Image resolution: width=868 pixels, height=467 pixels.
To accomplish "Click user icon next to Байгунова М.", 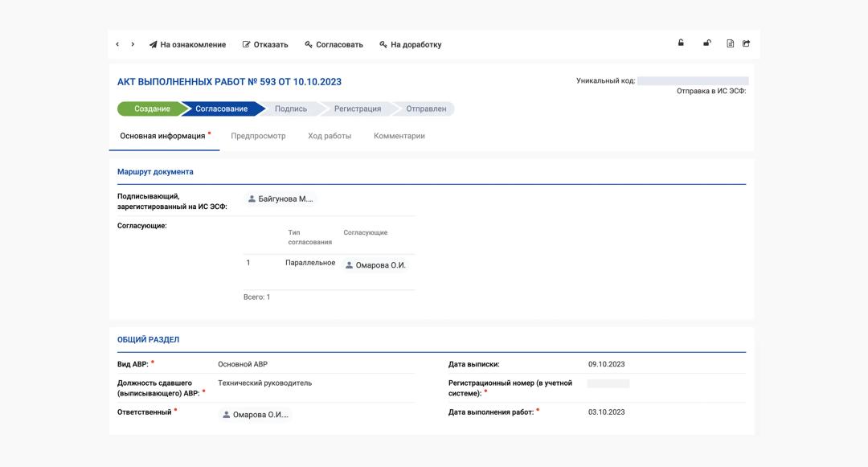I will tap(252, 199).
